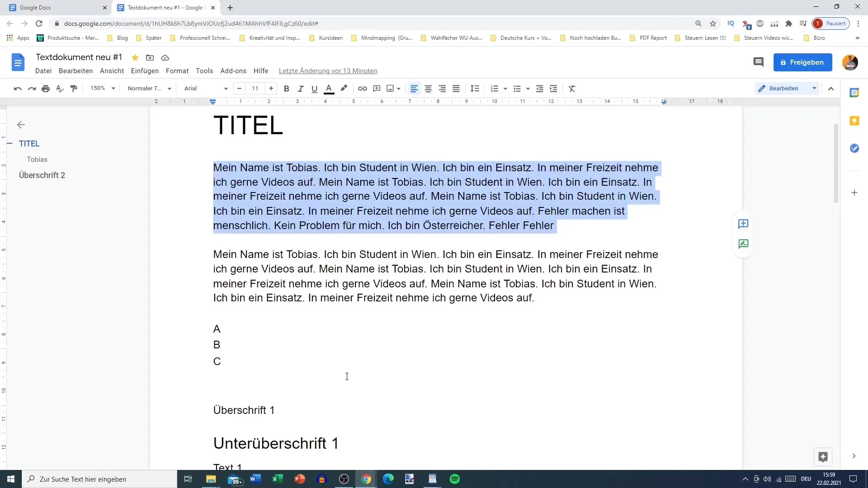Open comment history icon
868x488 pixels.
click(x=759, y=62)
